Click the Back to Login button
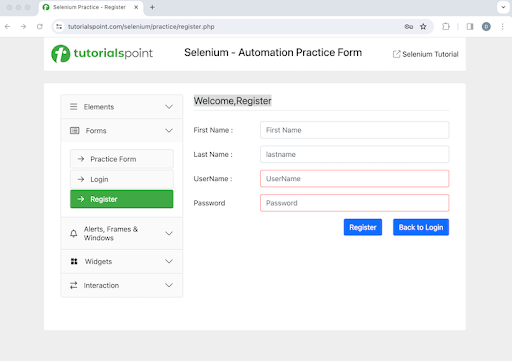512x361 pixels. click(421, 227)
